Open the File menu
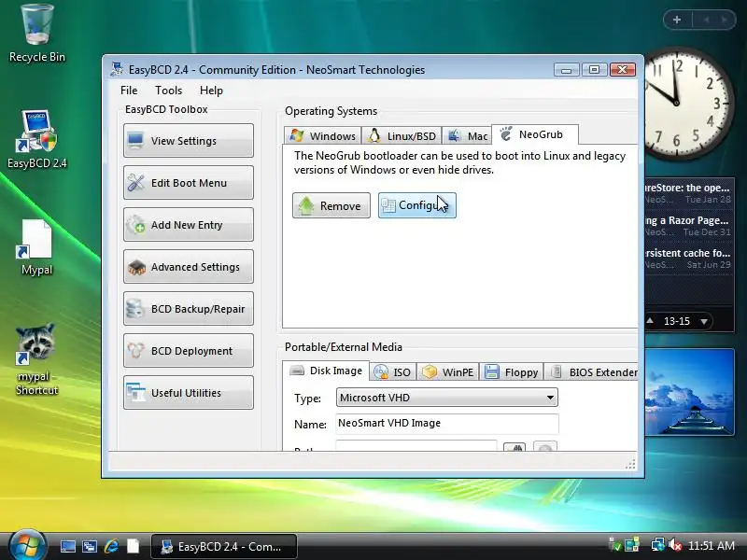 pos(129,91)
